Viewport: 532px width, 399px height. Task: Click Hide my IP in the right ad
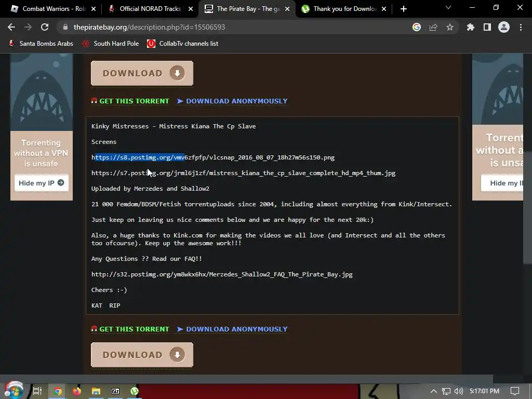[502, 183]
